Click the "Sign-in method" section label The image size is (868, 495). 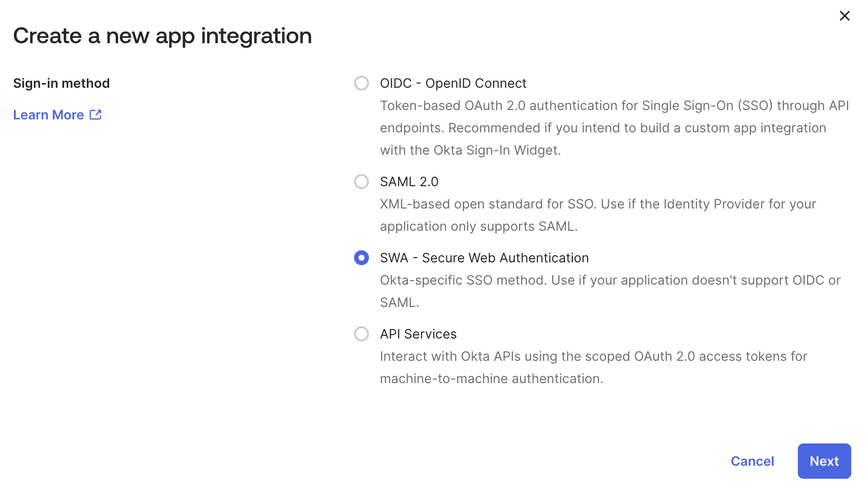[61, 83]
